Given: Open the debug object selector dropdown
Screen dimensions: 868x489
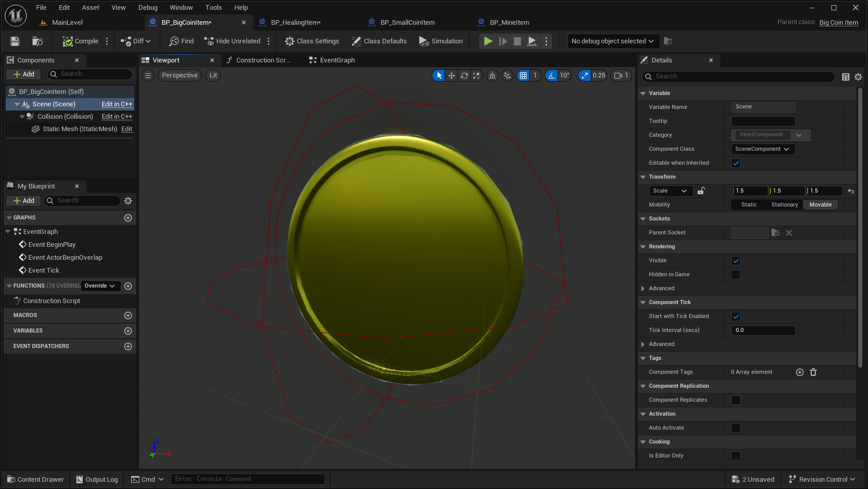Looking at the screenshot, I should coord(612,41).
